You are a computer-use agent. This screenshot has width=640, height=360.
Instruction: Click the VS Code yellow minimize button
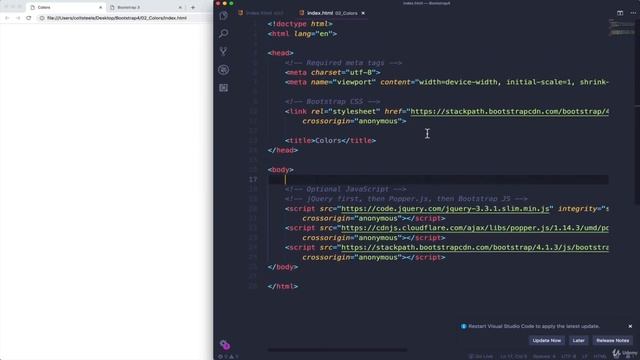point(224,3)
